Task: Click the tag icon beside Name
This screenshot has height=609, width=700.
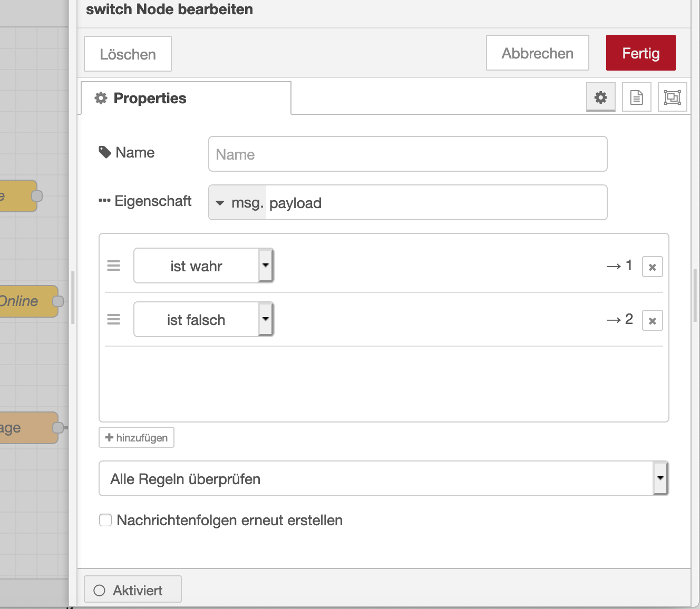Action: 105,152
